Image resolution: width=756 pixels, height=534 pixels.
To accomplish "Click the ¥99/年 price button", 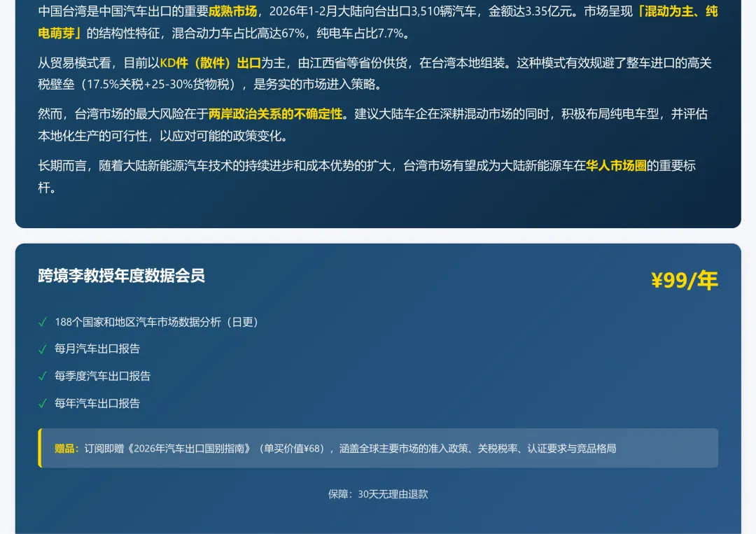I will 684,279.
